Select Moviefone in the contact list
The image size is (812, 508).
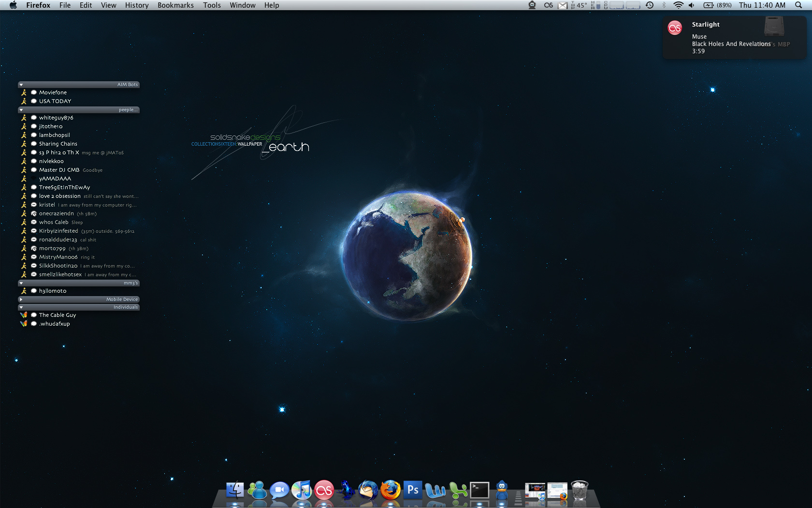coord(79,92)
